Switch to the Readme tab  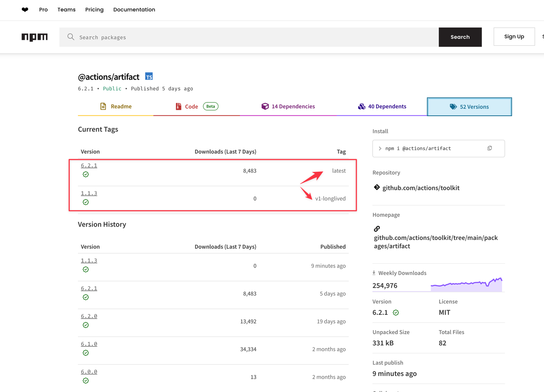(x=116, y=106)
